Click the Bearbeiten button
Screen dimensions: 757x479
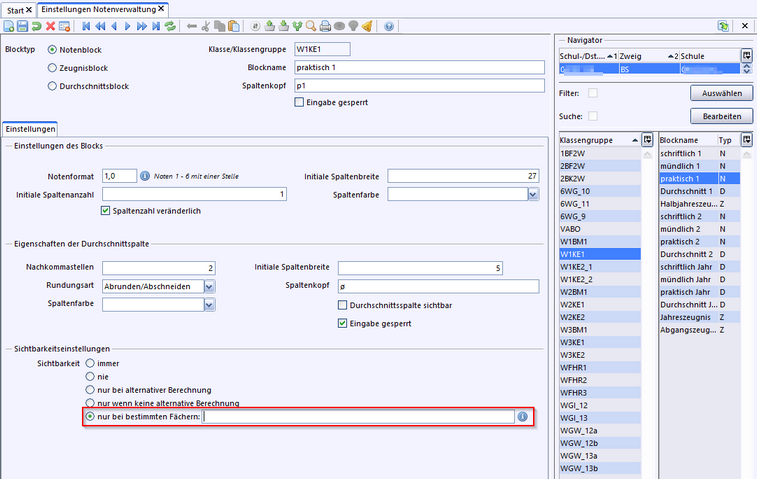tap(721, 116)
